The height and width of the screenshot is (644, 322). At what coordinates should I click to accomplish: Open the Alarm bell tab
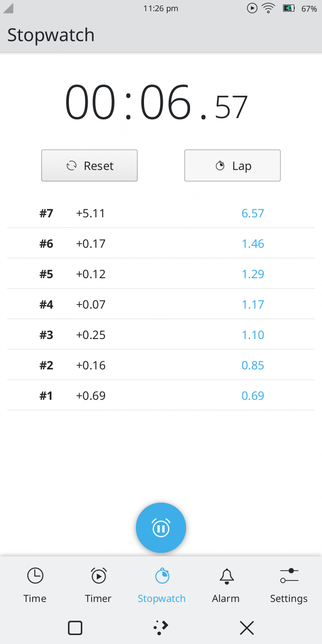(226, 576)
